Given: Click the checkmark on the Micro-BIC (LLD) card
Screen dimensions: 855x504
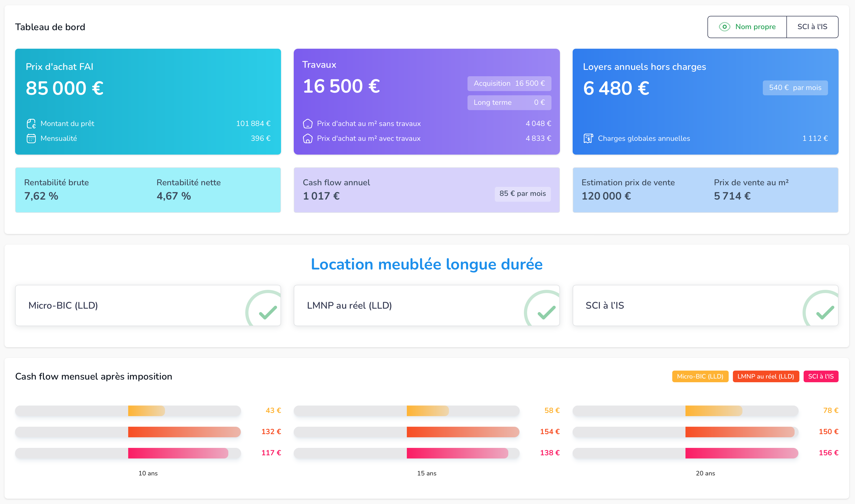Looking at the screenshot, I should click(x=268, y=312).
